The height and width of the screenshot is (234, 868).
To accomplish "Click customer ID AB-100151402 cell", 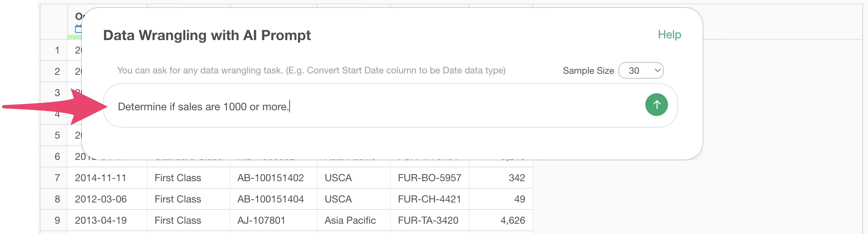I will click(x=270, y=178).
